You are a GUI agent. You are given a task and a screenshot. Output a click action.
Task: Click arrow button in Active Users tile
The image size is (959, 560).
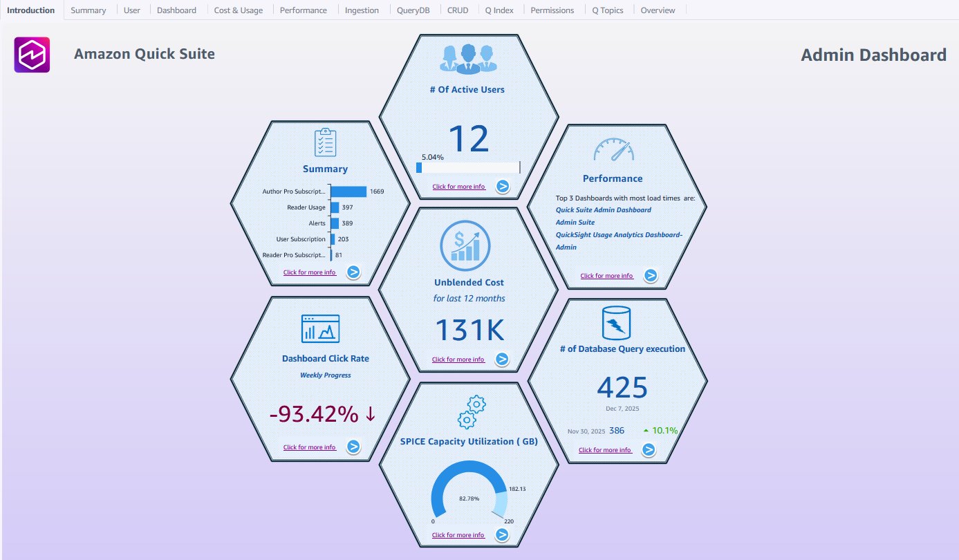(x=503, y=187)
